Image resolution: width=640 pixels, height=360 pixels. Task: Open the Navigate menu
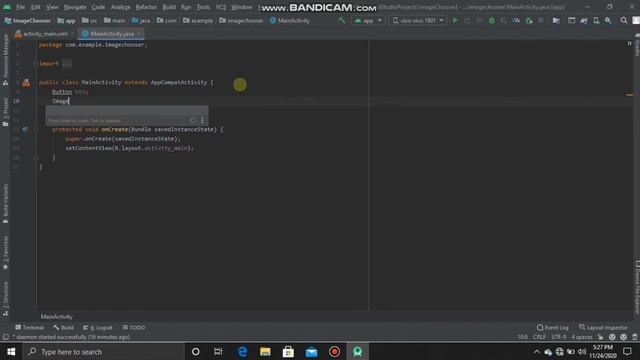coord(75,7)
